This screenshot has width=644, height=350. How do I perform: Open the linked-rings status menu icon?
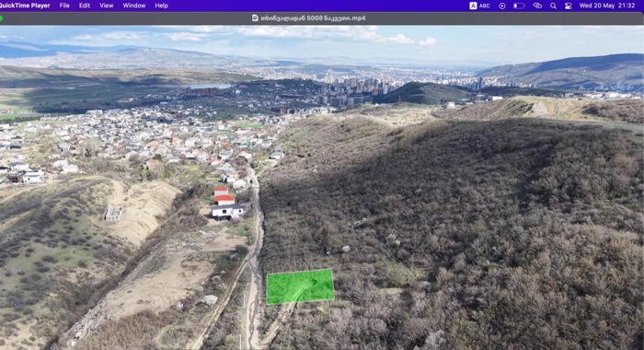click(537, 6)
